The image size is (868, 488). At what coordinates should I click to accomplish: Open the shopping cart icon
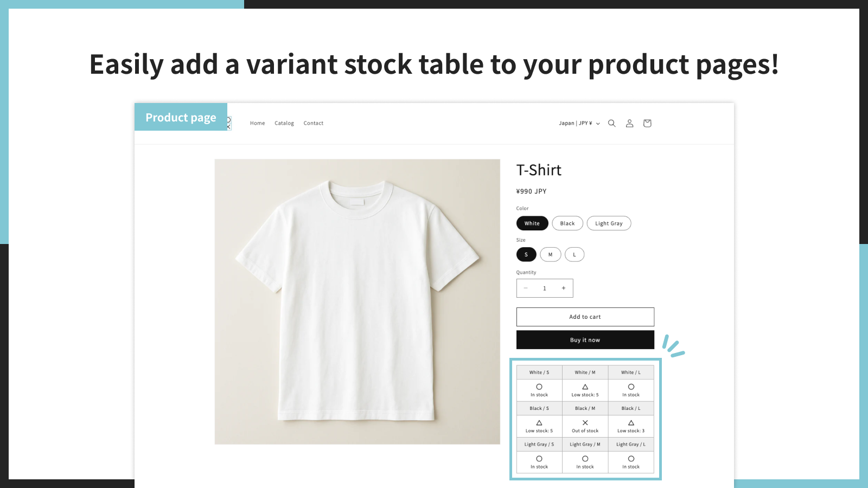[x=647, y=123]
